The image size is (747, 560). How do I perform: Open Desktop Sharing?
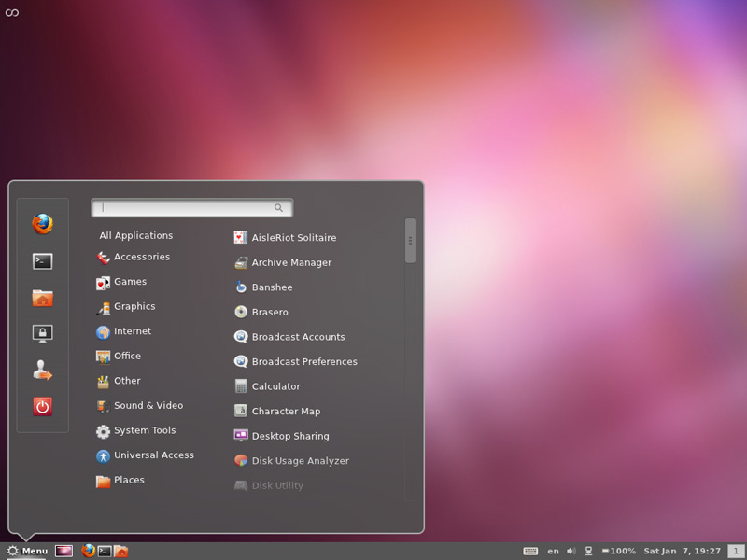(282, 436)
